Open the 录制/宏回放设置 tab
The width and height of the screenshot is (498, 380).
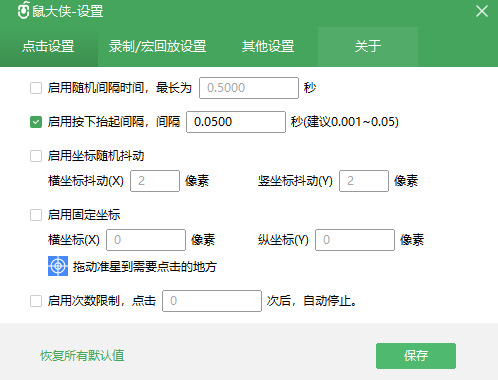tap(157, 47)
